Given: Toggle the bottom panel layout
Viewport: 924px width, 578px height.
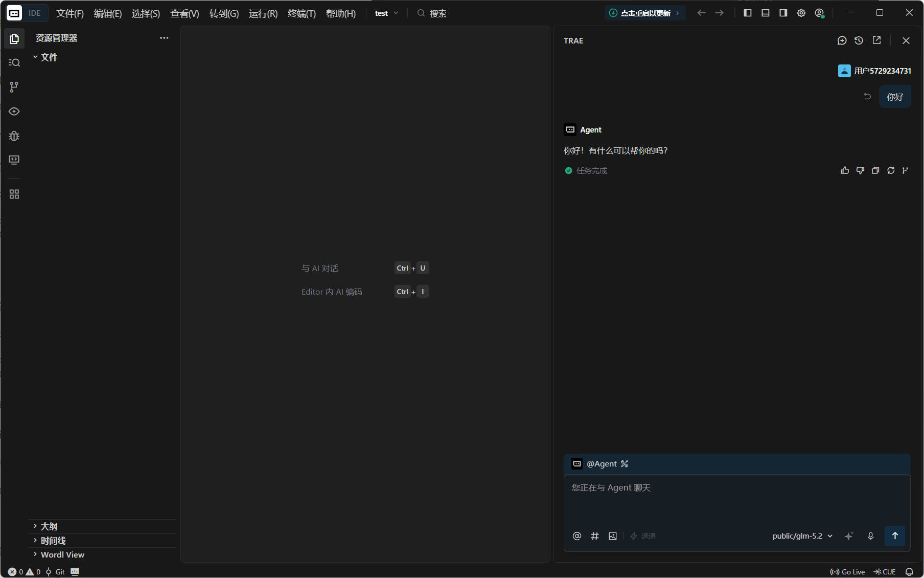Looking at the screenshot, I should [x=766, y=13].
